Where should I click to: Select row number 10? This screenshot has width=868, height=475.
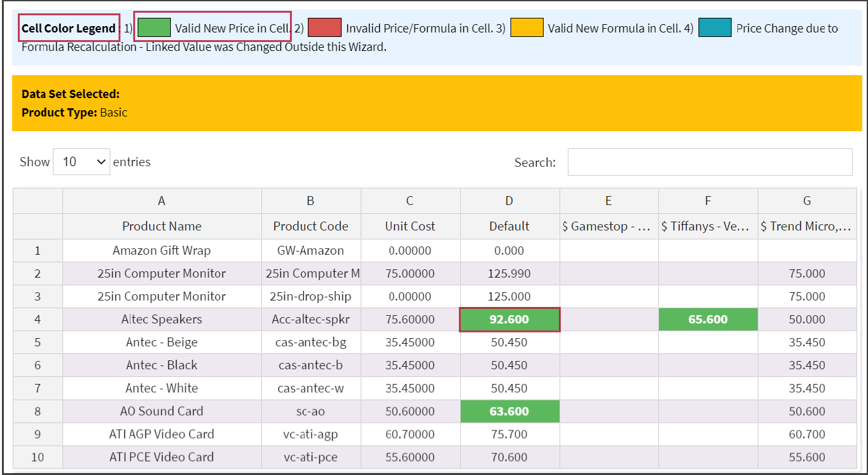point(38,457)
